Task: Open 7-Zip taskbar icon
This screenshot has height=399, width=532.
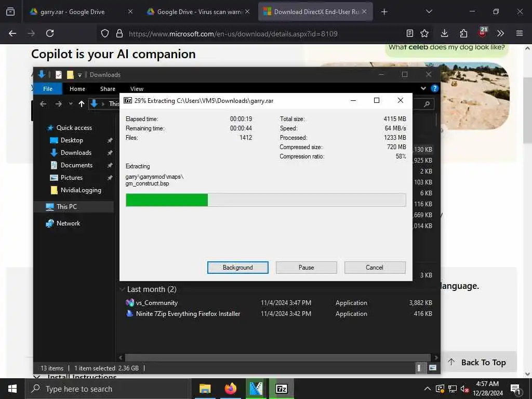Action: pos(281,389)
